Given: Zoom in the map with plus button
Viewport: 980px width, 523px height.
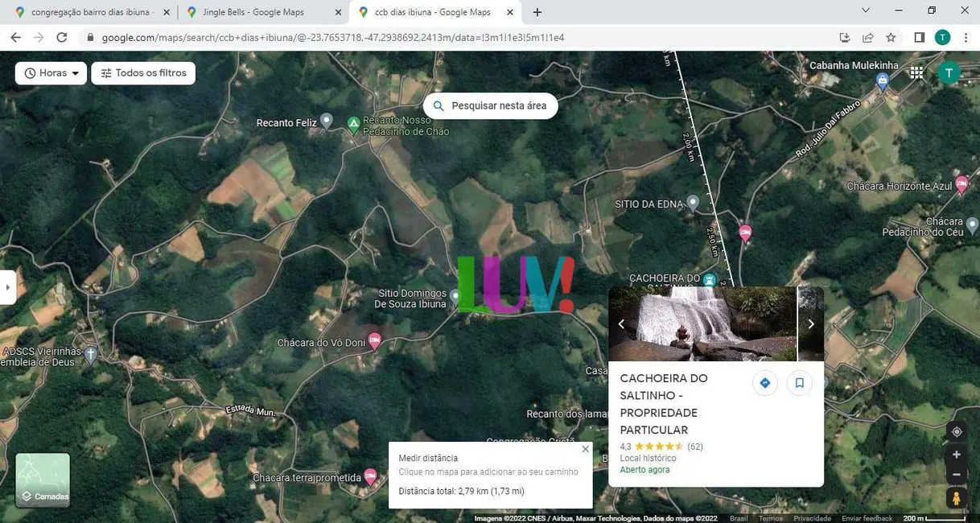Looking at the screenshot, I should 956,455.
